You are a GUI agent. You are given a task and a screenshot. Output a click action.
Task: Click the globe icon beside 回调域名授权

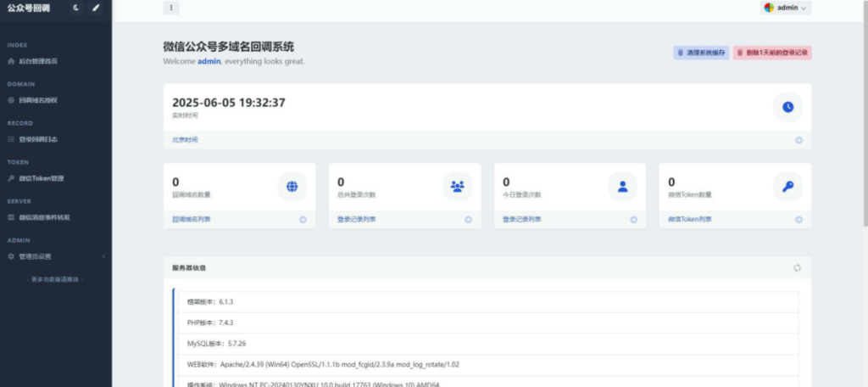pyautogui.click(x=11, y=100)
